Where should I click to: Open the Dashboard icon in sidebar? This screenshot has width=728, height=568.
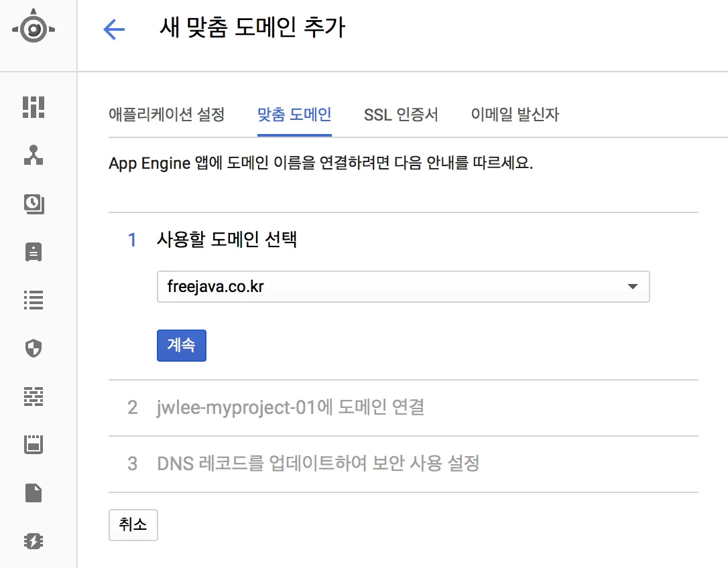click(x=34, y=107)
